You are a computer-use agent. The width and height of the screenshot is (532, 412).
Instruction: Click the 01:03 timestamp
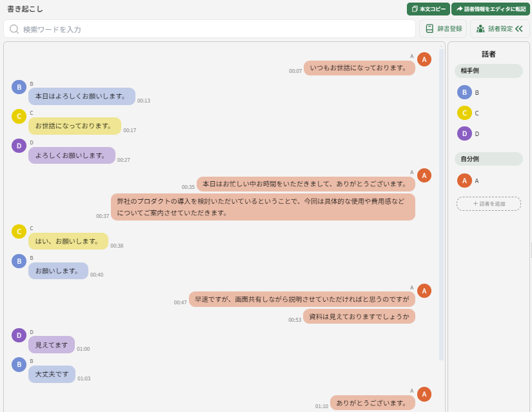[x=84, y=378]
